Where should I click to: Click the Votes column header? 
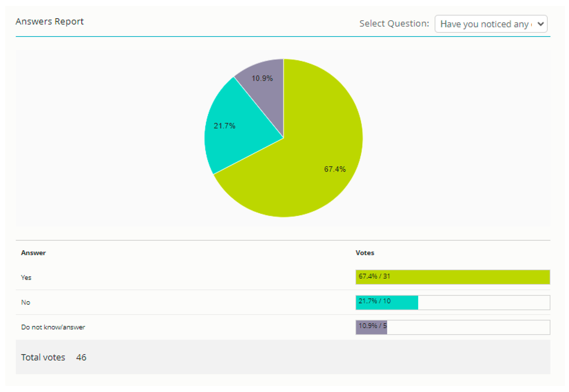[x=365, y=253]
